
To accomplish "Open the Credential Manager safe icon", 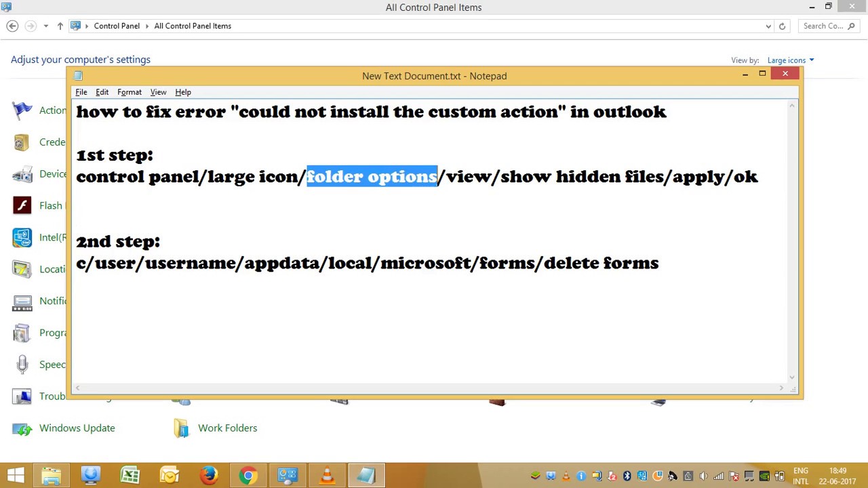I will point(22,142).
